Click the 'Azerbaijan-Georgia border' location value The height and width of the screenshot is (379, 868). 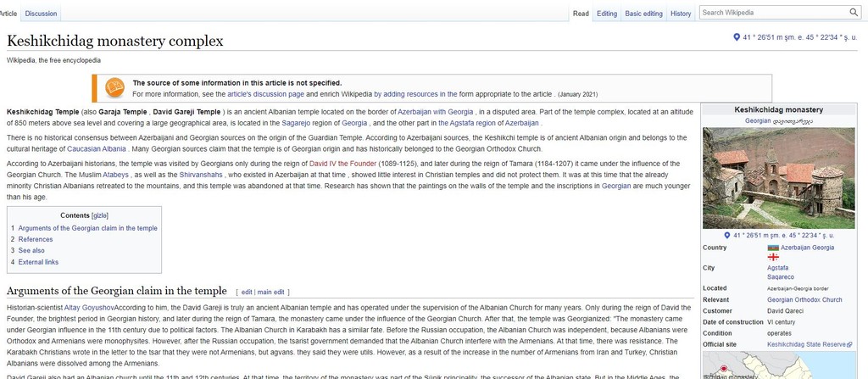[798, 288]
